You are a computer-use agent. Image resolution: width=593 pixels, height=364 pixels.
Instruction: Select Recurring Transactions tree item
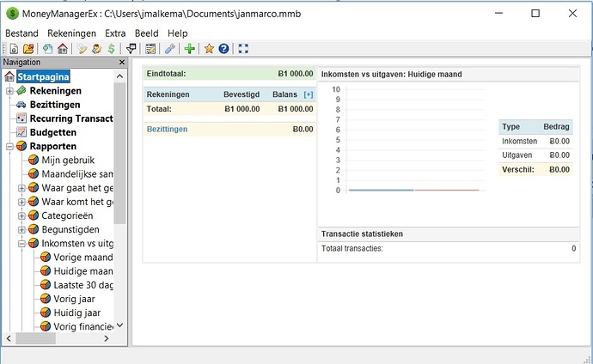coord(71,118)
